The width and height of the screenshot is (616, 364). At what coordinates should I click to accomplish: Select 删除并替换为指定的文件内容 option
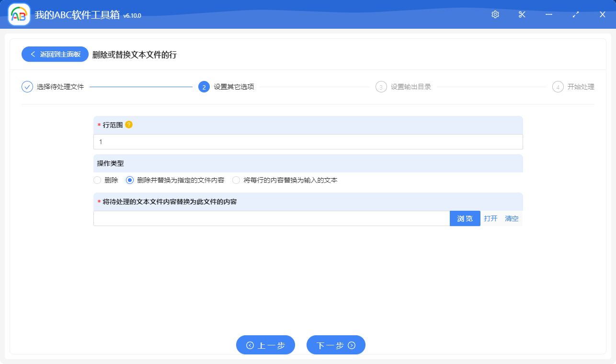click(x=129, y=180)
